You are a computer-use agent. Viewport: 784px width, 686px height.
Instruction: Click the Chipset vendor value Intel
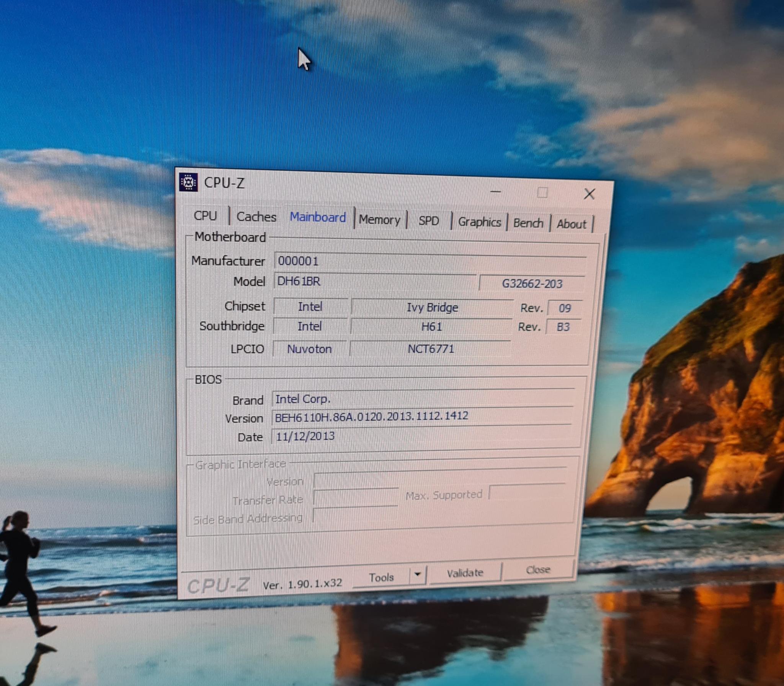(x=310, y=306)
